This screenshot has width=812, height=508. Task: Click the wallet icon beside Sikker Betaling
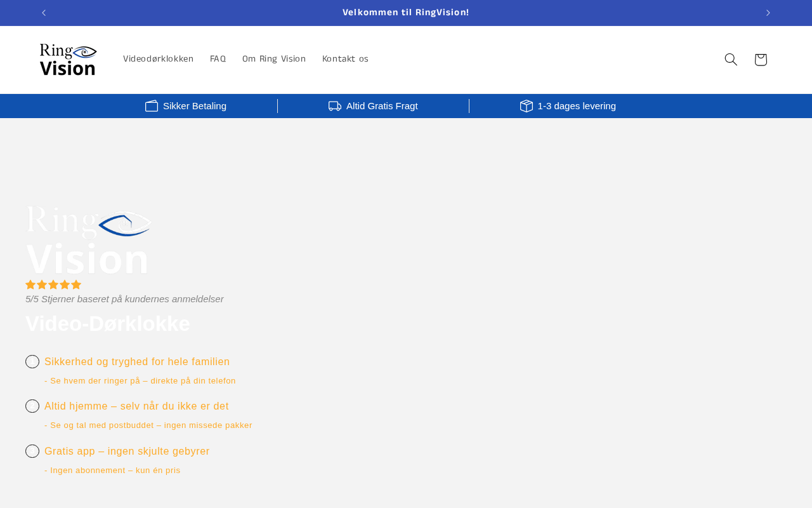pyautogui.click(x=152, y=106)
